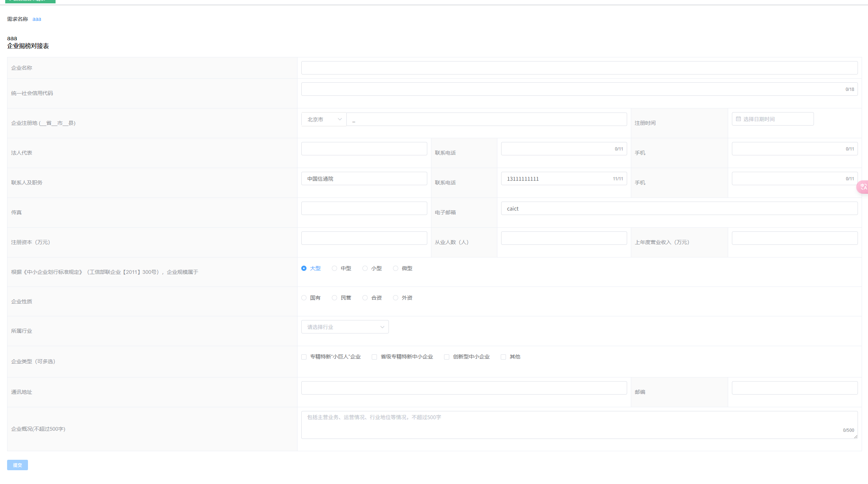Expand the 请选择行业 industry dropdown

click(x=345, y=327)
